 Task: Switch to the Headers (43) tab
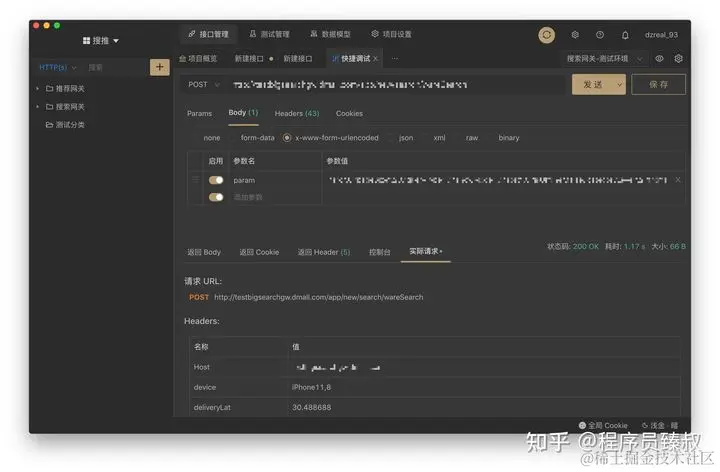pos(297,113)
